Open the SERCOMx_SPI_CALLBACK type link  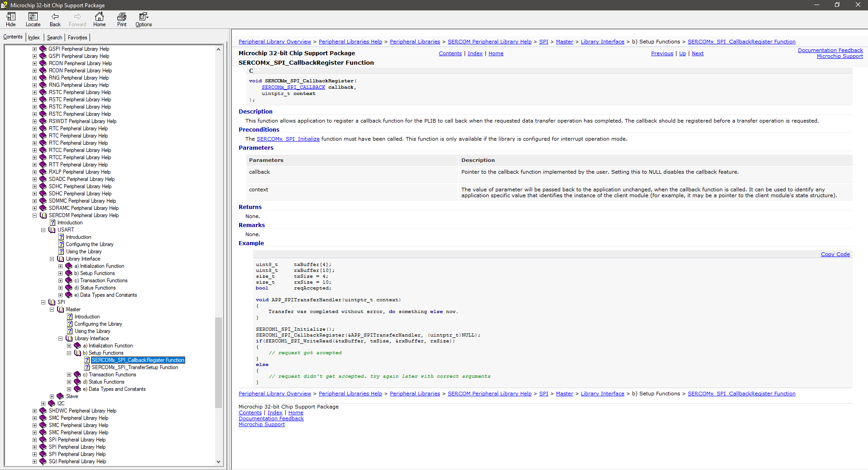(x=293, y=87)
